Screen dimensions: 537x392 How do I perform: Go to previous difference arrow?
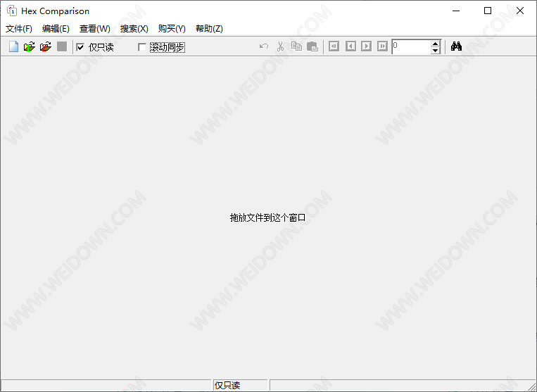tap(350, 46)
